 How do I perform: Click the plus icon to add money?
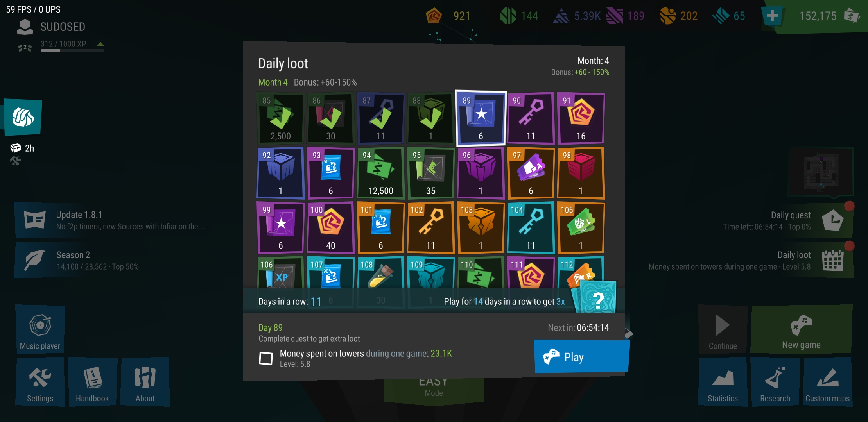[x=772, y=16]
